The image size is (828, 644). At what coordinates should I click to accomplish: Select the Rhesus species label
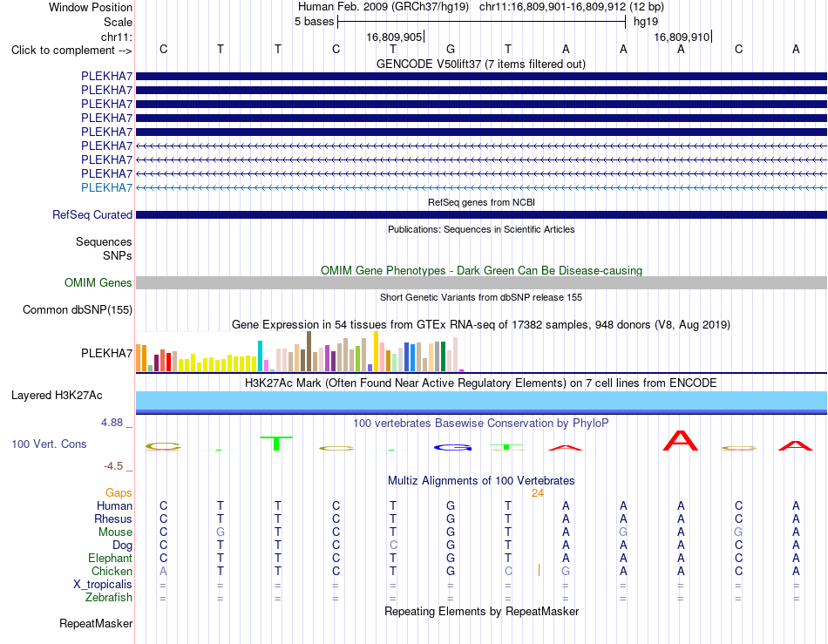[113, 519]
